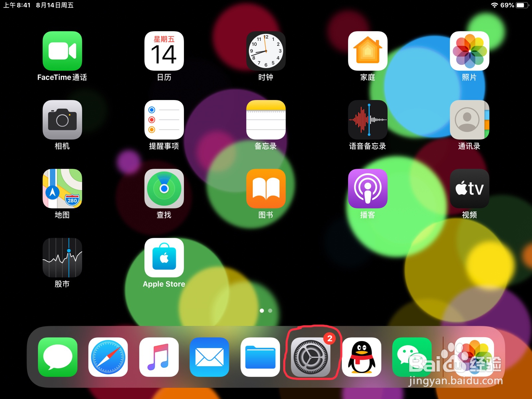The image size is (532, 399).
Task: Open the Podcasts (播客) app
Action: point(367,189)
